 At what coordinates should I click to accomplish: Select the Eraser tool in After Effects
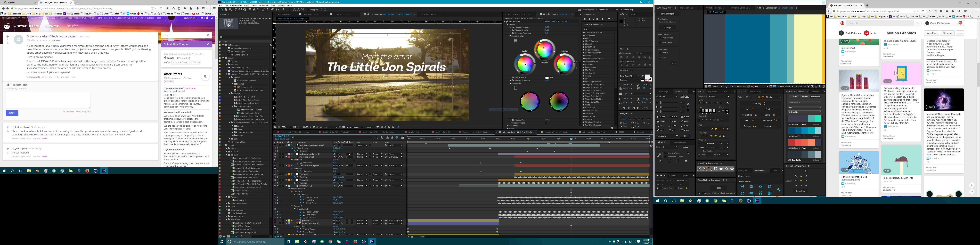coord(272,10)
